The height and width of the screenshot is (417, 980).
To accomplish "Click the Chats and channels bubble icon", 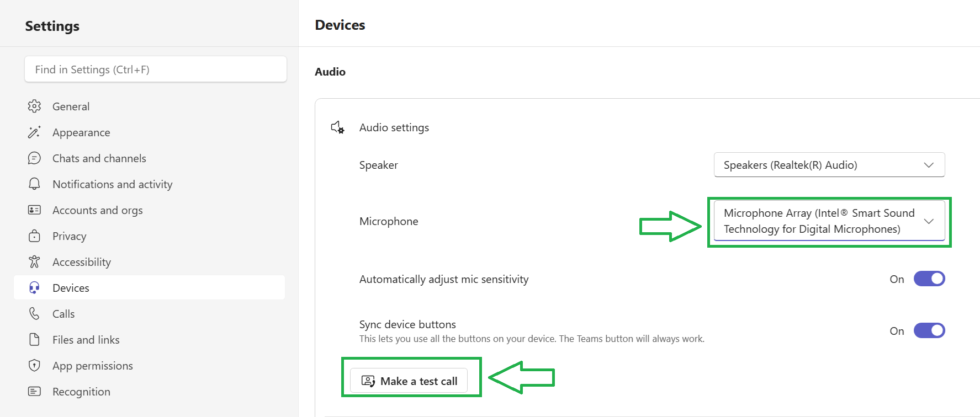I will [34, 158].
